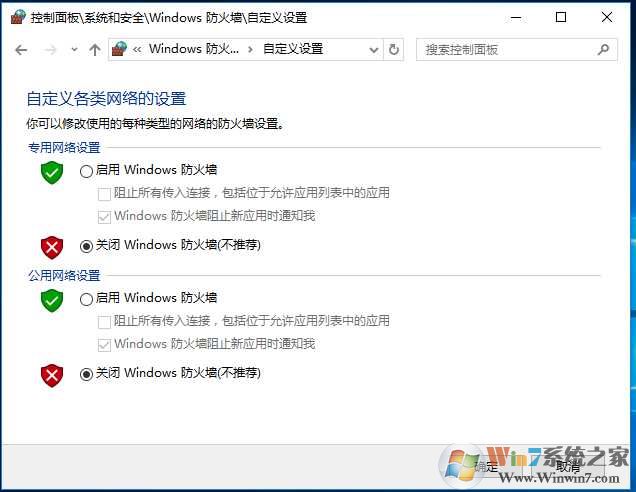Click the 自定义设置 breadcrumb

[x=293, y=49]
